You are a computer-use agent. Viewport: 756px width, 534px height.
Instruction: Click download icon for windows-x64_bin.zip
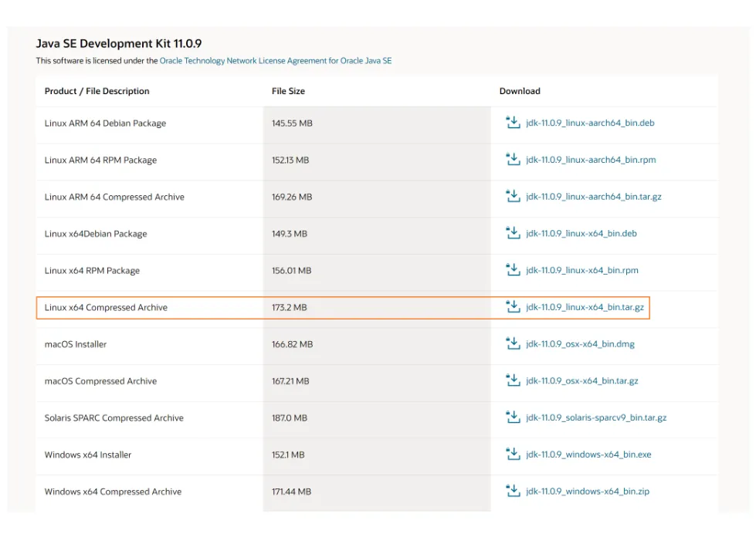click(513, 491)
